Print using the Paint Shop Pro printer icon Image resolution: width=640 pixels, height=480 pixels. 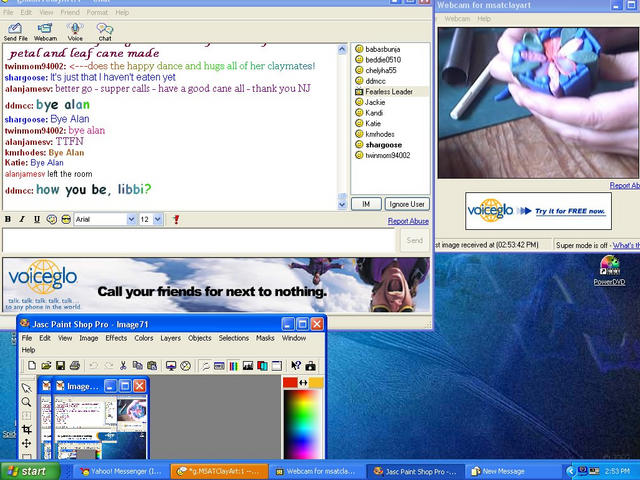[75, 366]
